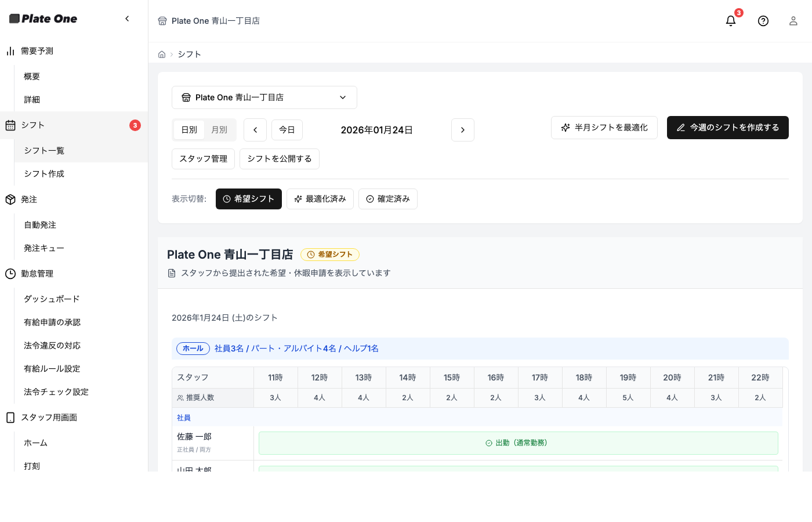This screenshot has width=812, height=522.
Task: Open 自動発注 in the sidebar
Action: point(40,225)
